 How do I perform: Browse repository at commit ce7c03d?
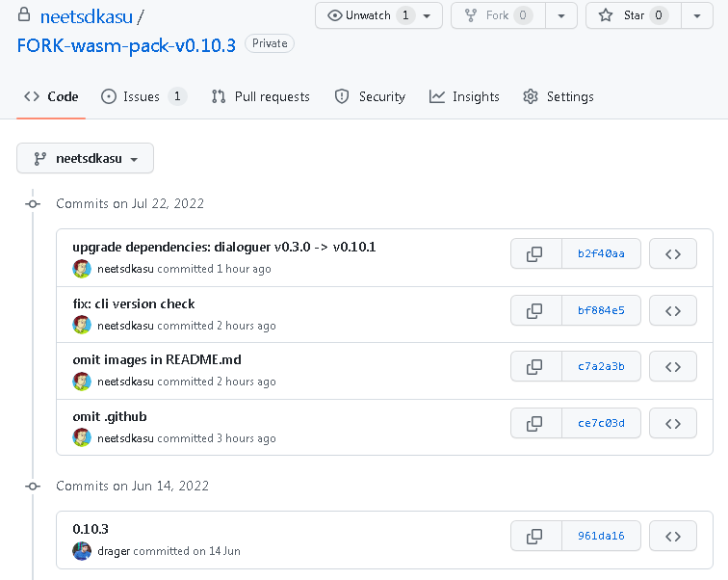click(x=673, y=423)
